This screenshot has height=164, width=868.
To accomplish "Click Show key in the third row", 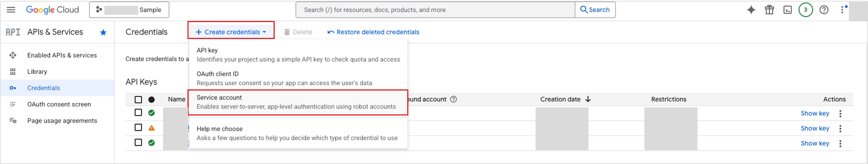I will (815, 144).
